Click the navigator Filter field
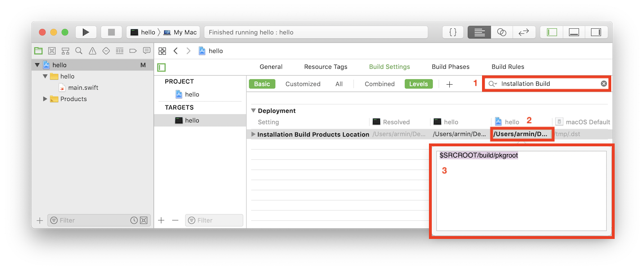644x270 pixels. click(99, 220)
